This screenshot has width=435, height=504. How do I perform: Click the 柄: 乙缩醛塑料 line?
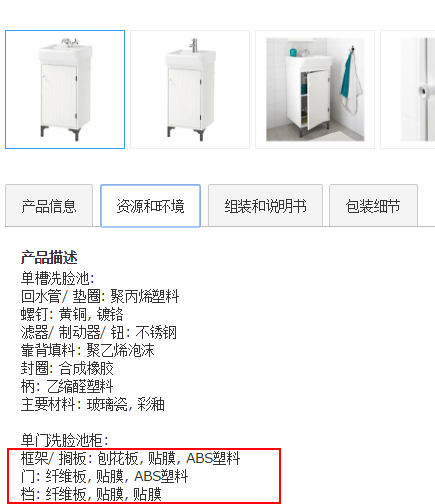tap(67, 387)
